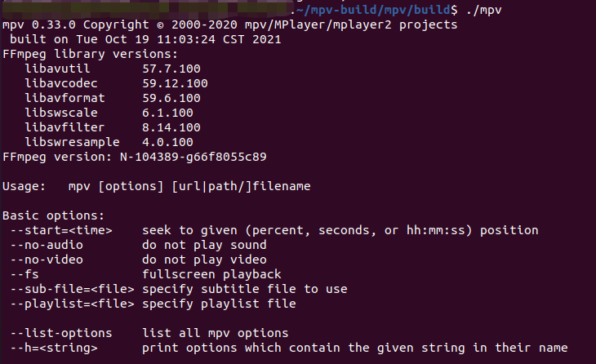This screenshot has height=364, width=596.
Task: Click the Usage line text
Action: (x=157, y=186)
